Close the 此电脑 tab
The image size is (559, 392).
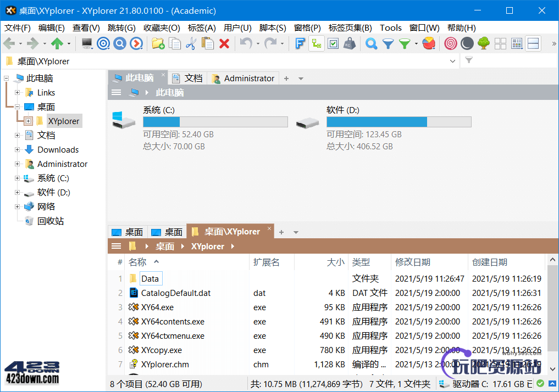pyautogui.click(x=163, y=75)
